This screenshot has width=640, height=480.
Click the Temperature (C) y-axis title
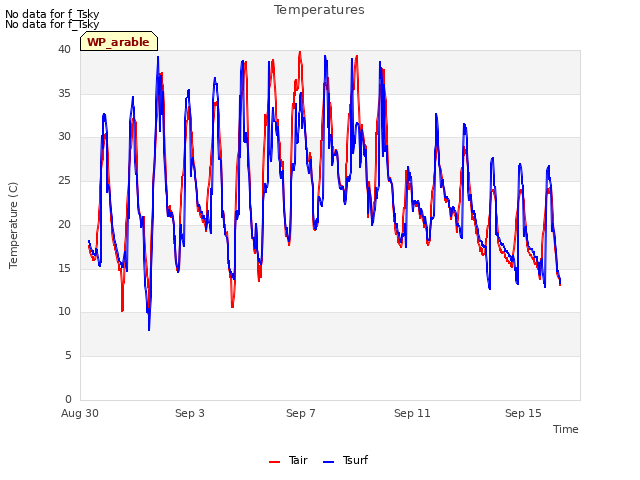click(13, 225)
